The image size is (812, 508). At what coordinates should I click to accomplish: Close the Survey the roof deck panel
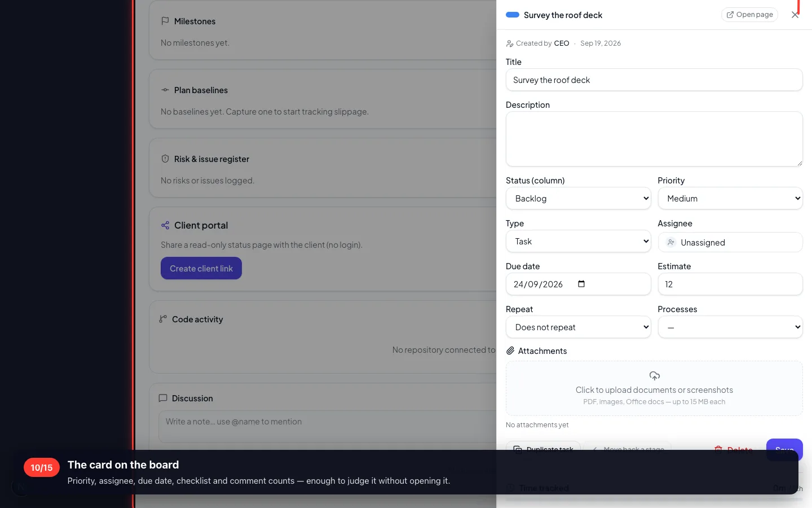(795, 15)
